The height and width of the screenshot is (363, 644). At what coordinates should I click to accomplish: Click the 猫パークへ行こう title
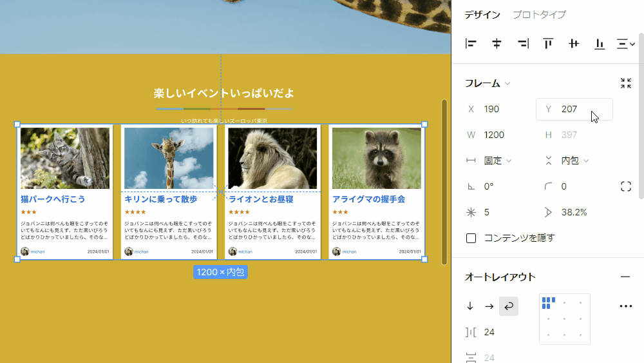click(53, 199)
